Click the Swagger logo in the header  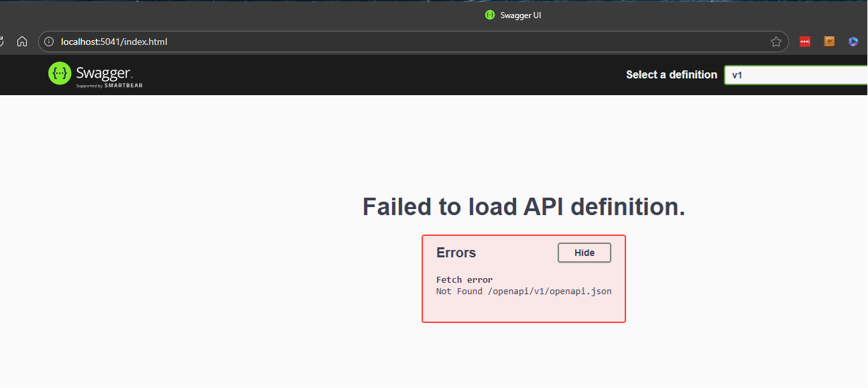[95, 74]
